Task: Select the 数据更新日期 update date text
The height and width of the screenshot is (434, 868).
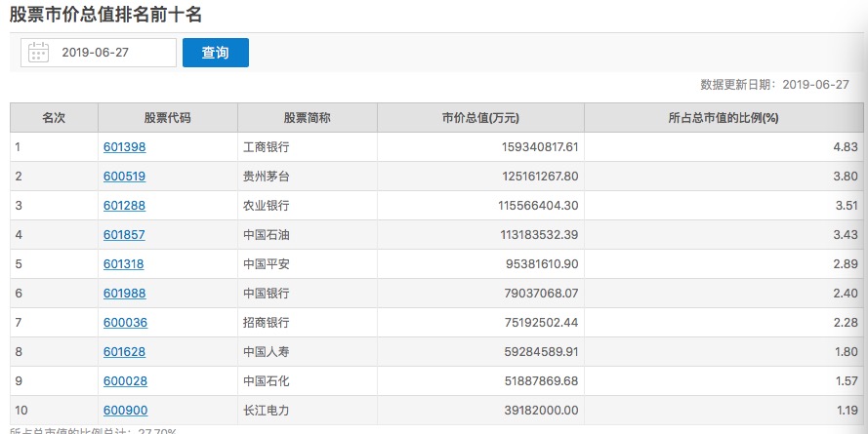Action: (774, 85)
